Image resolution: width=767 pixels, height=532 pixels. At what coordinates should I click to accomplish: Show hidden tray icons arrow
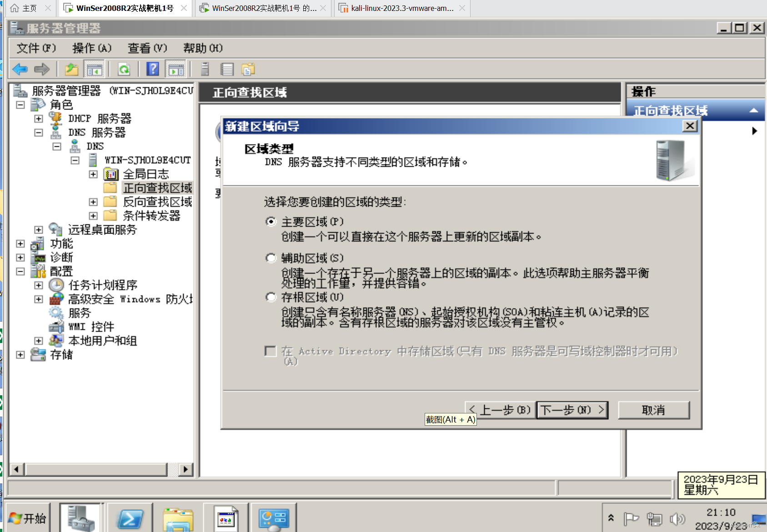pos(611,518)
